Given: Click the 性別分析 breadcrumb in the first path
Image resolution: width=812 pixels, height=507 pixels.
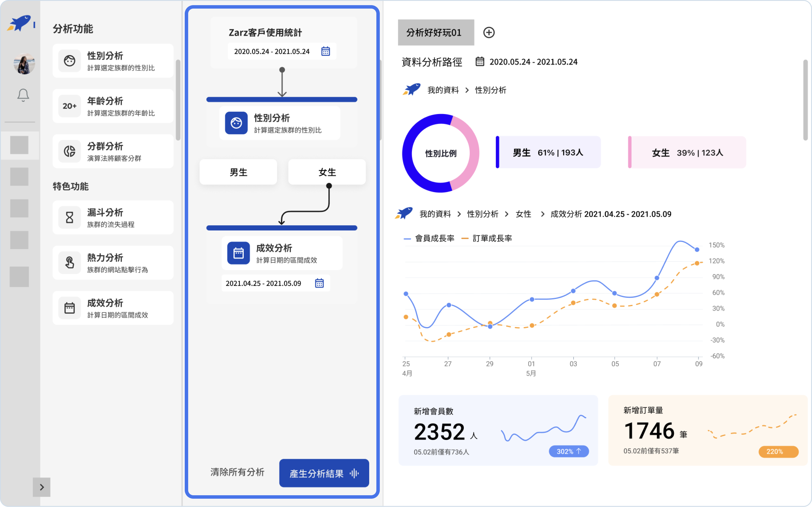Looking at the screenshot, I should pos(491,90).
